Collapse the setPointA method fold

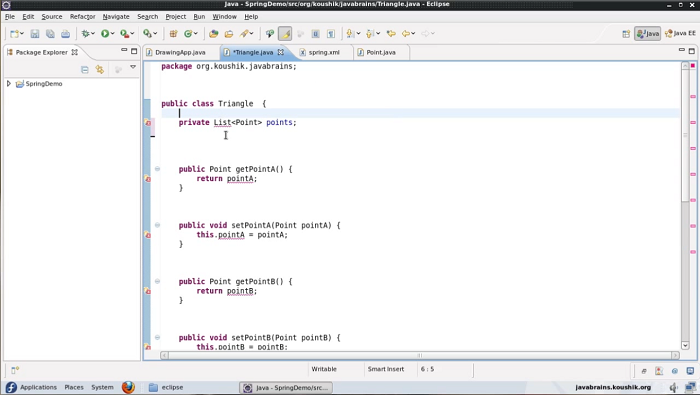click(157, 225)
